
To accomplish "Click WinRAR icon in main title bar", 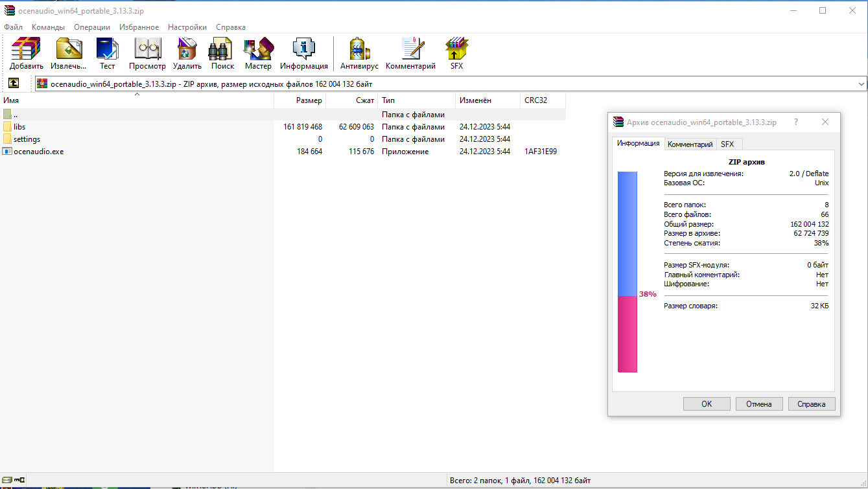I will pyautogui.click(x=9, y=10).
